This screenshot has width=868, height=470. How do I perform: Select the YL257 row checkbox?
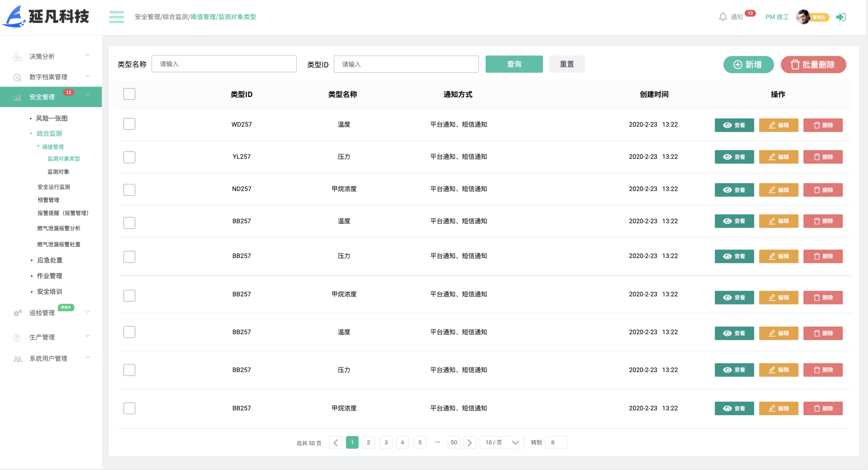[129, 157]
